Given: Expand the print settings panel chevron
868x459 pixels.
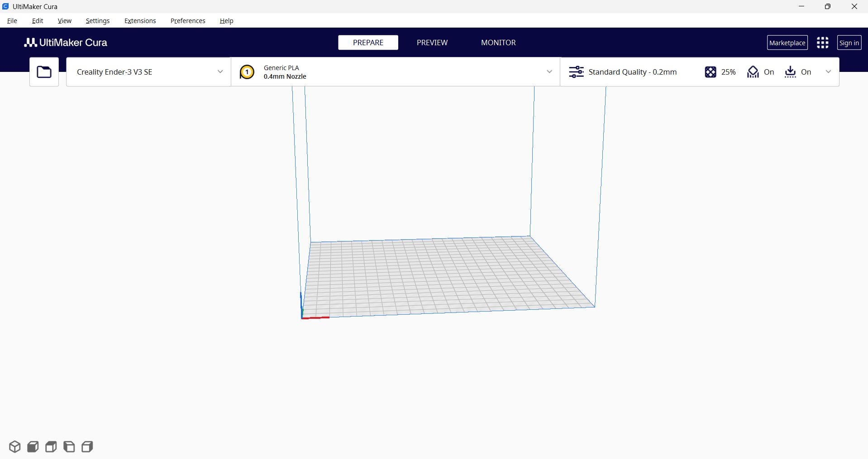Looking at the screenshot, I should click(x=828, y=71).
